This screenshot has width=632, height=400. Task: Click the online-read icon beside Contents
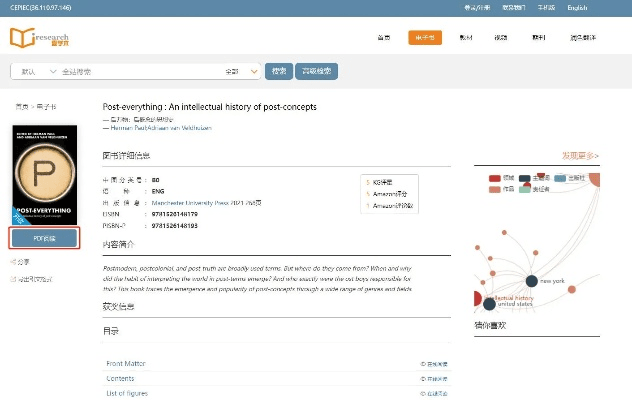point(423,379)
